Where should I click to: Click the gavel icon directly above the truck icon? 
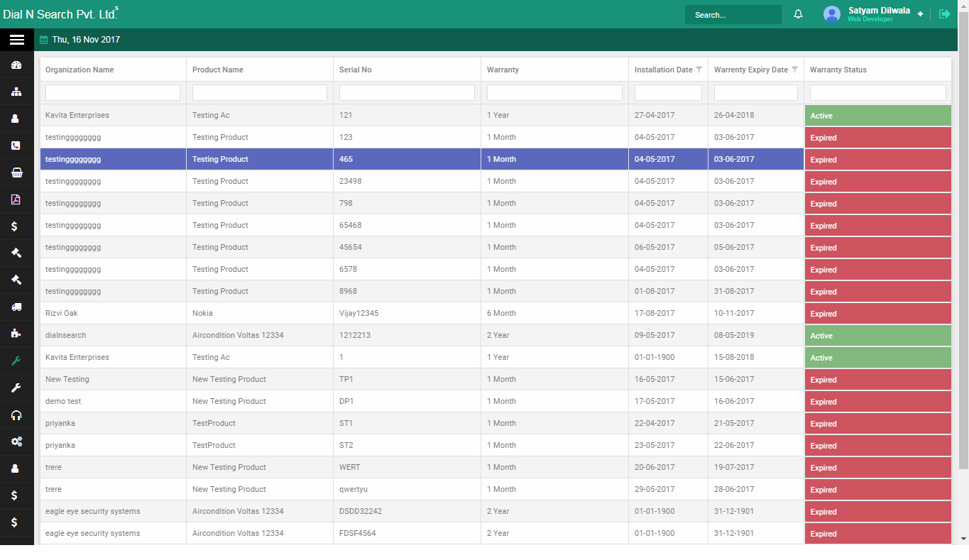[16, 280]
